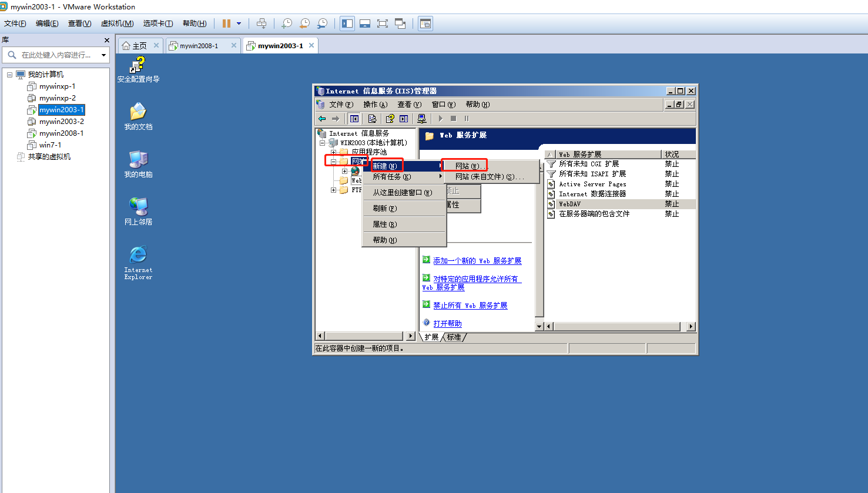The image size is (868, 493).
Task: Click the IIS pause item icon
Action: [x=467, y=119]
